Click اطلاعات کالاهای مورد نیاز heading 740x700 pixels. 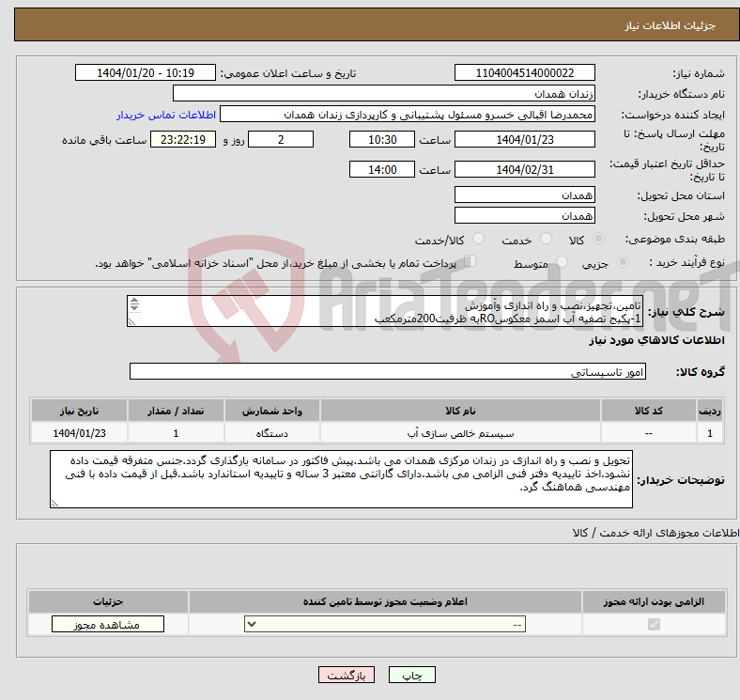pyautogui.click(x=656, y=340)
